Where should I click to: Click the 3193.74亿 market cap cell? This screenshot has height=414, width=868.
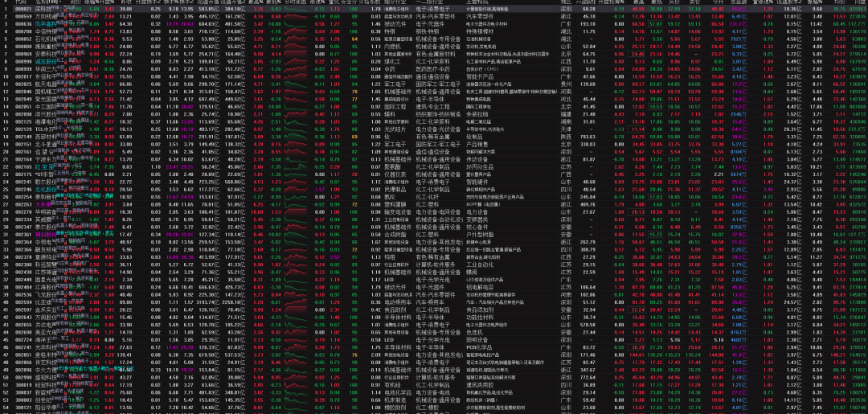tap(209, 303)
